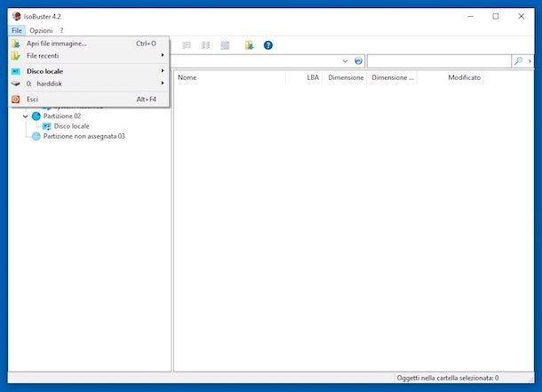Expand the harddisk submenu arrow
Image resolution: width=542 pixels, height=392 pixels.
[162, 84]
